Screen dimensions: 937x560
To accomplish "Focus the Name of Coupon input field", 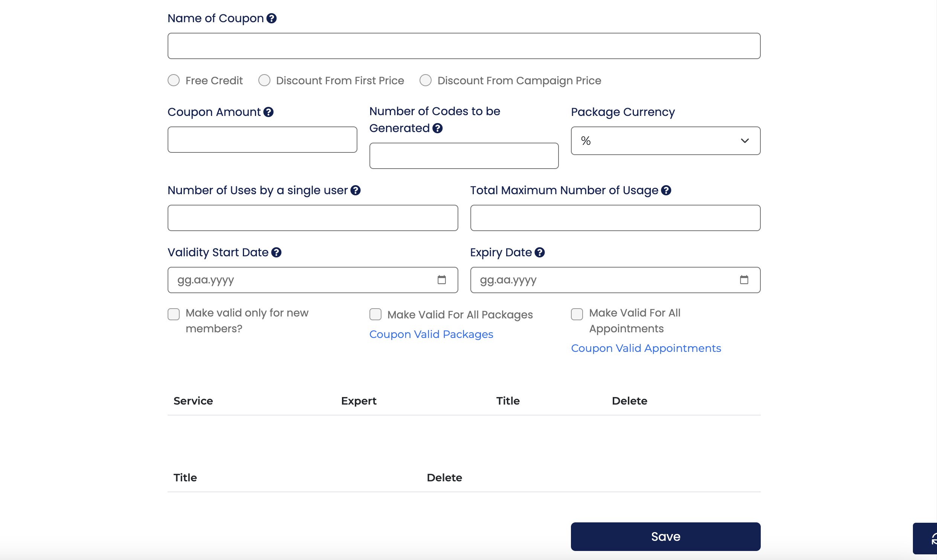I will (x=464, y=46).
